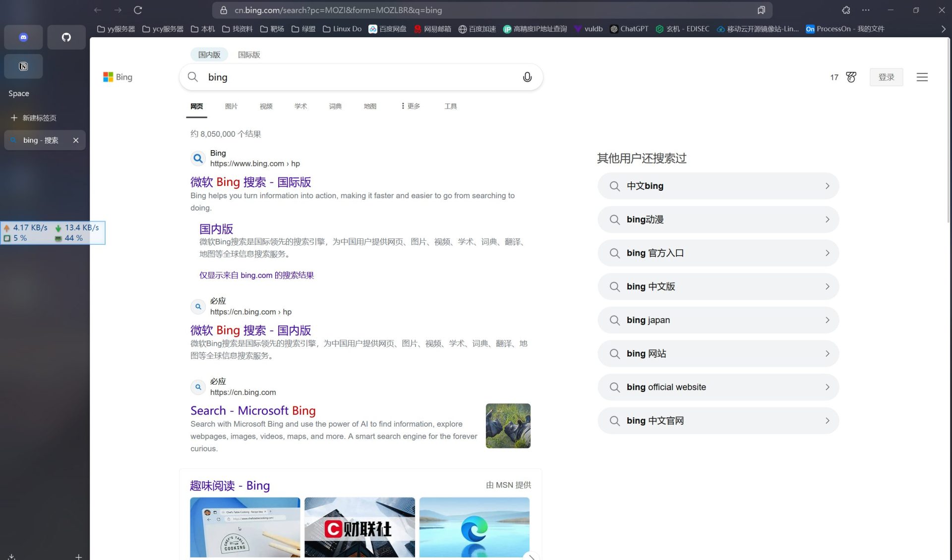The width and height of the screenshot is (952, 560).
Task: Switch to the 国际版 tab
Action: 249,55
